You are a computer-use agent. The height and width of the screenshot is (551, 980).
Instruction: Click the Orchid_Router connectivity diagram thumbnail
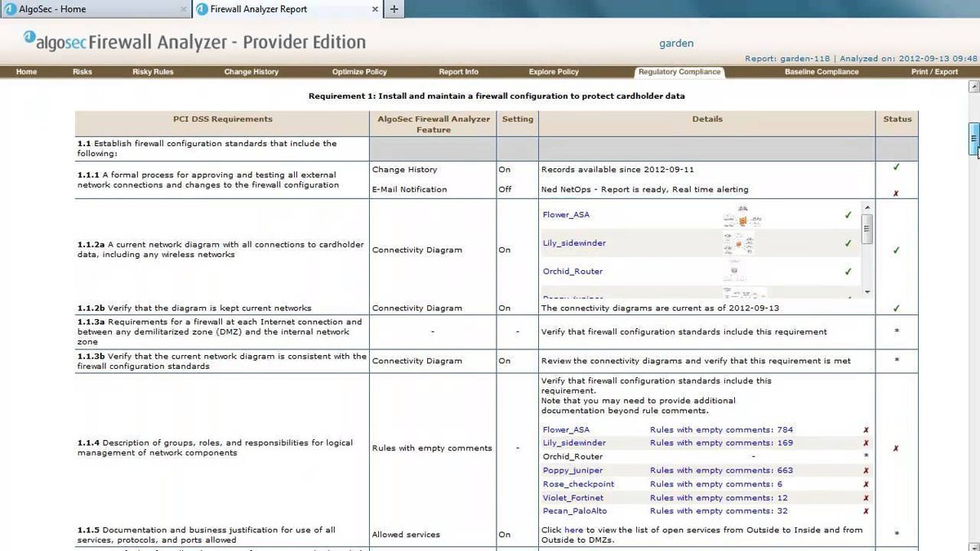(x=737, y=272)
